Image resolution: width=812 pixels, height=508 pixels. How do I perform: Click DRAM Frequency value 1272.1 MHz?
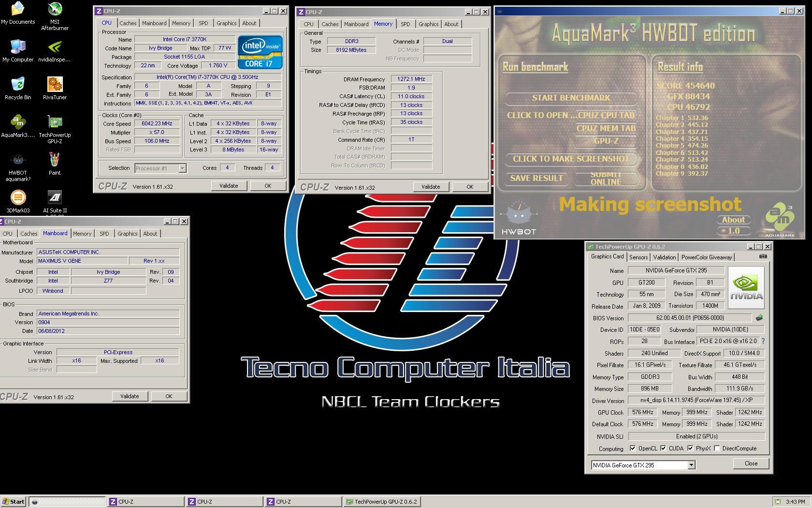click(411, 79)
